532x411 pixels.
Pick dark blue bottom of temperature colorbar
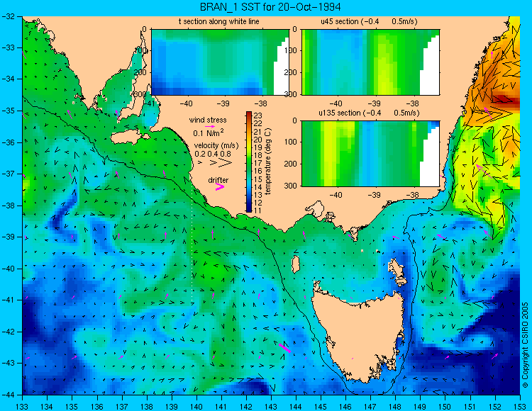(249, 209)
